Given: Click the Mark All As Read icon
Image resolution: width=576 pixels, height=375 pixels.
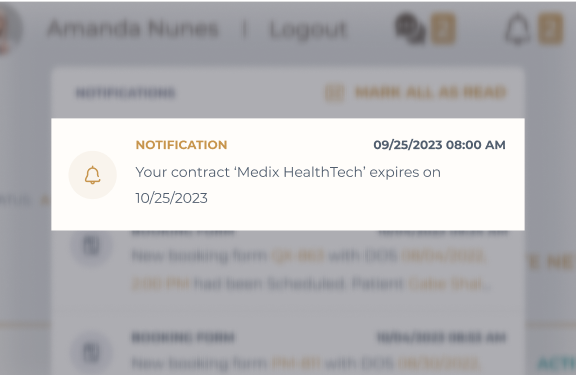Looking at the screenshot, I should coord(334,93).
